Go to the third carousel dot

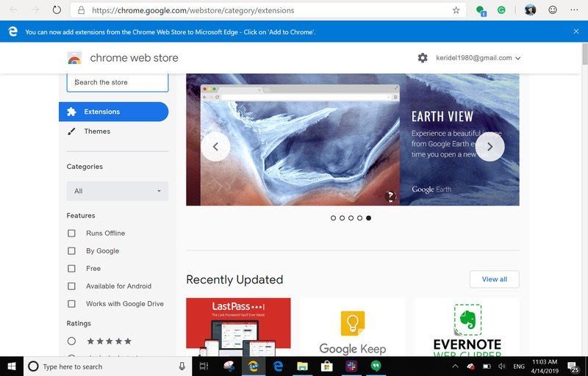[351, 218]
